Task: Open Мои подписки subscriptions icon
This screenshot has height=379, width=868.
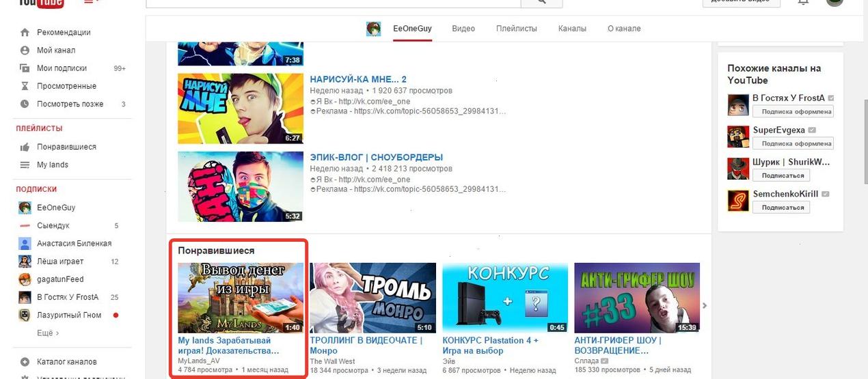Action: pos(25,68)
